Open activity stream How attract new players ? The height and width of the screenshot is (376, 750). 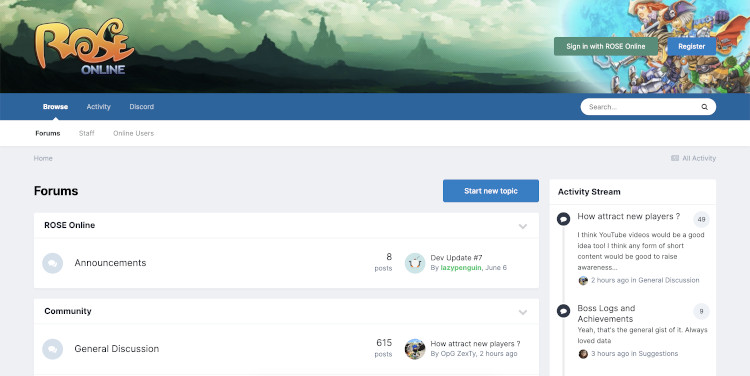[x=629, y=217]
